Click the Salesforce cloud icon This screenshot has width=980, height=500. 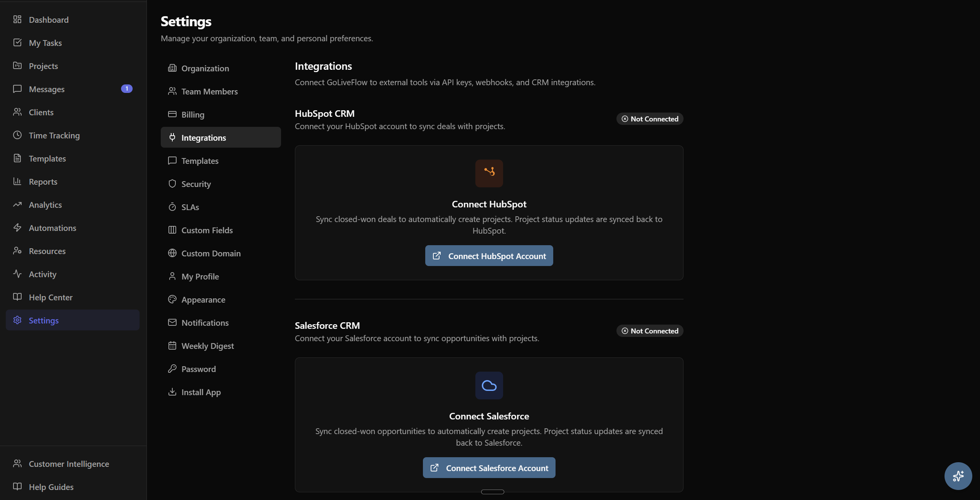point(489,386)
